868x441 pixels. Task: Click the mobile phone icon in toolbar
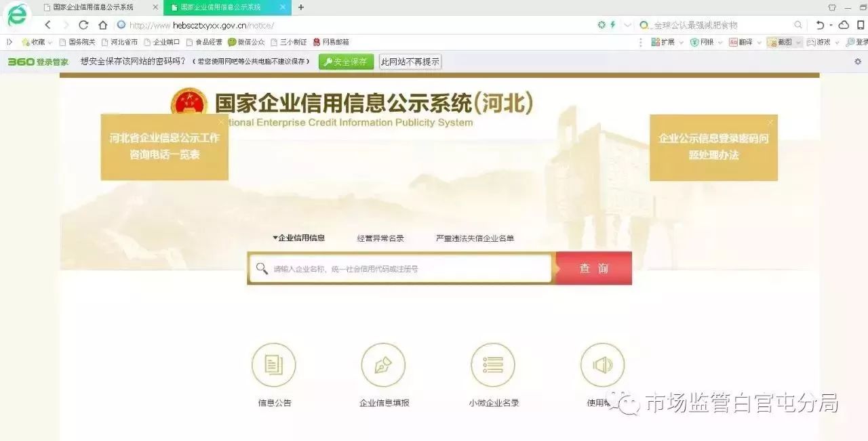coord(860,25)
